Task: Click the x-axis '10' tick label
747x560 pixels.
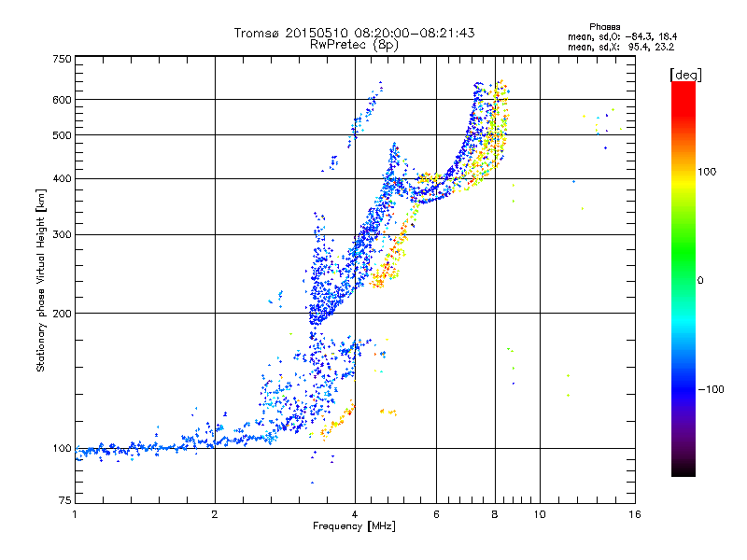Action: [x=540, y=514]
